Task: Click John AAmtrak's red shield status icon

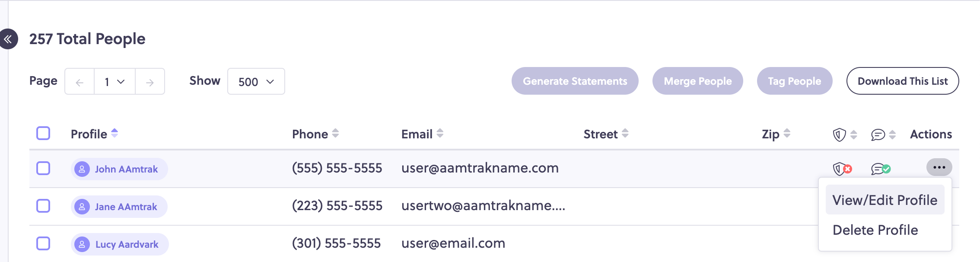Action: tap(842, 169)
